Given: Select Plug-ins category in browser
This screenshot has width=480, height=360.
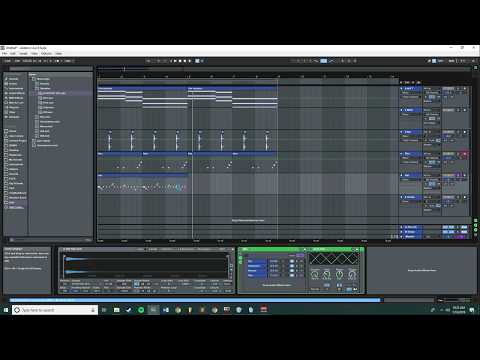Looking at the screenshot, I should [x=13, y=107].
